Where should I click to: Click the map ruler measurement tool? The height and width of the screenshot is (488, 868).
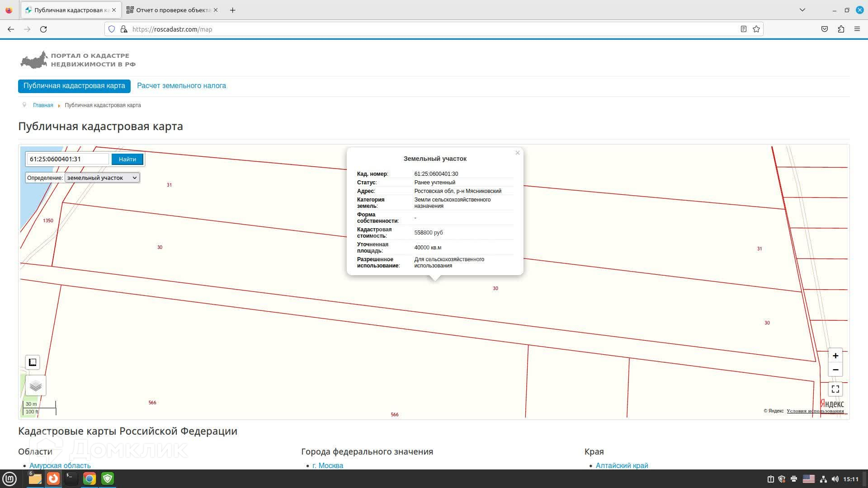[x=33, y=362]
